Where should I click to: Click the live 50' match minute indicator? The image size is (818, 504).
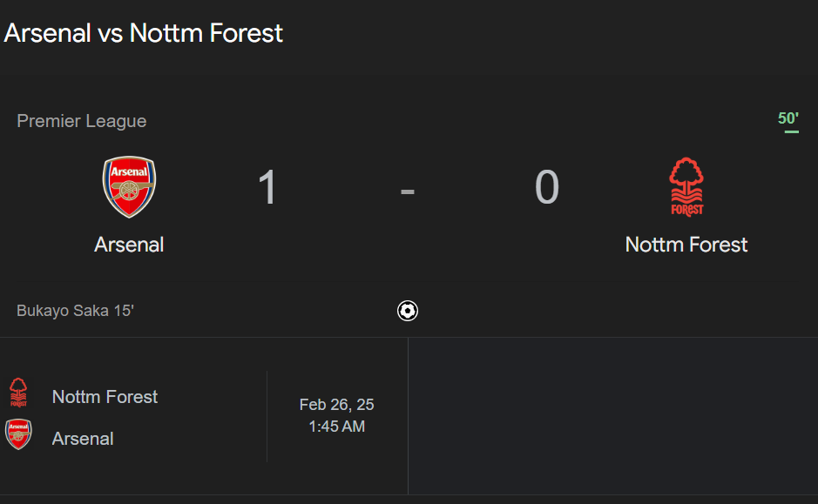point(788,118)
